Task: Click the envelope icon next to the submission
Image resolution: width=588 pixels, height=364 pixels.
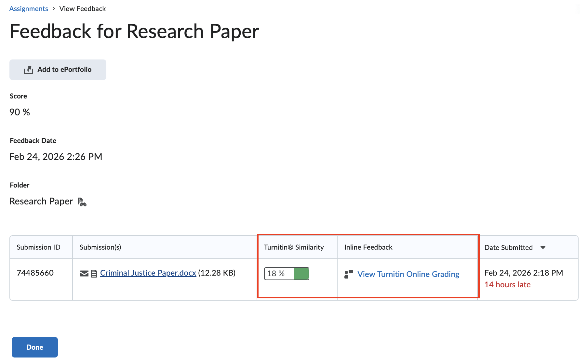Action: tap(84, 274)
